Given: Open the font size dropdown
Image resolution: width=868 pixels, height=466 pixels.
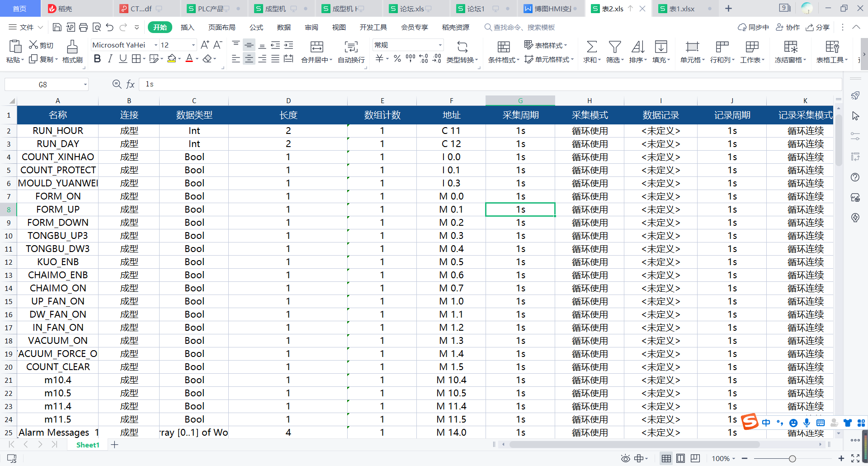Looking at the screenshot, I should 193,45.
